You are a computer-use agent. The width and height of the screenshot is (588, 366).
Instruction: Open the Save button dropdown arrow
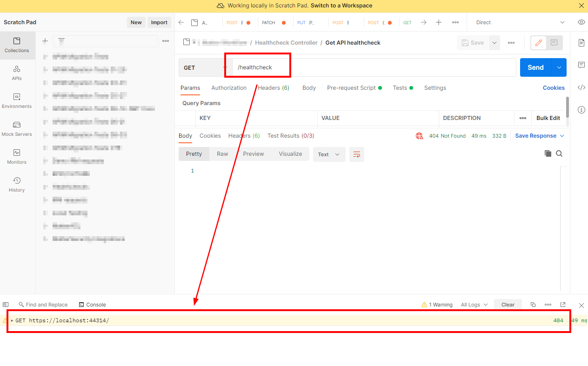pyautogui.click(x=494, y=43)
